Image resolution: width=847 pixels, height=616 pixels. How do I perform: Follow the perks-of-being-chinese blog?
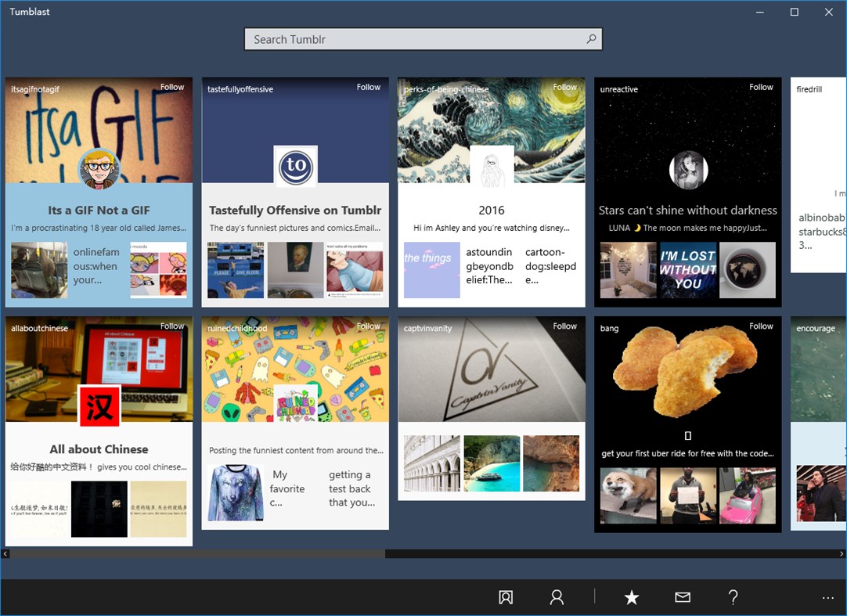pos(565,87)
